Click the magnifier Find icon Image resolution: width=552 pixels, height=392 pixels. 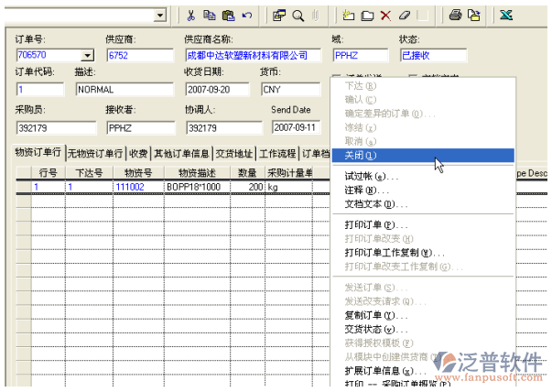pyautogui.click(x=298, y=15)
